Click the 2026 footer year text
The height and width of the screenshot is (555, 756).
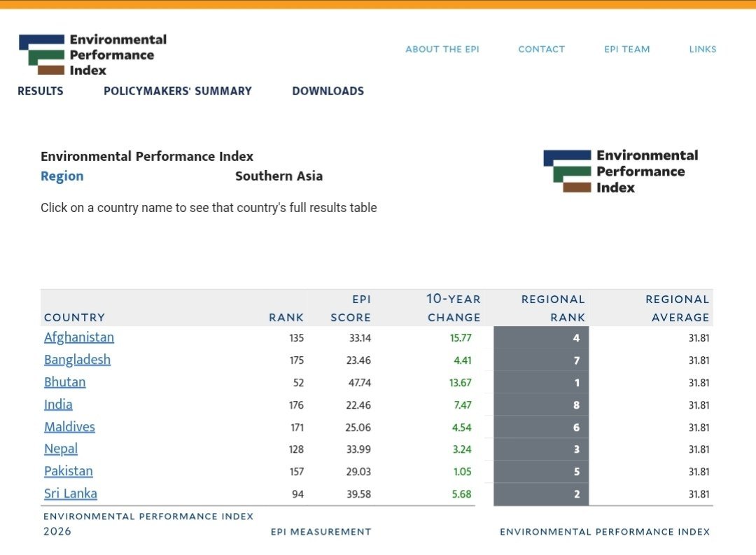click(x=57, y=531)
